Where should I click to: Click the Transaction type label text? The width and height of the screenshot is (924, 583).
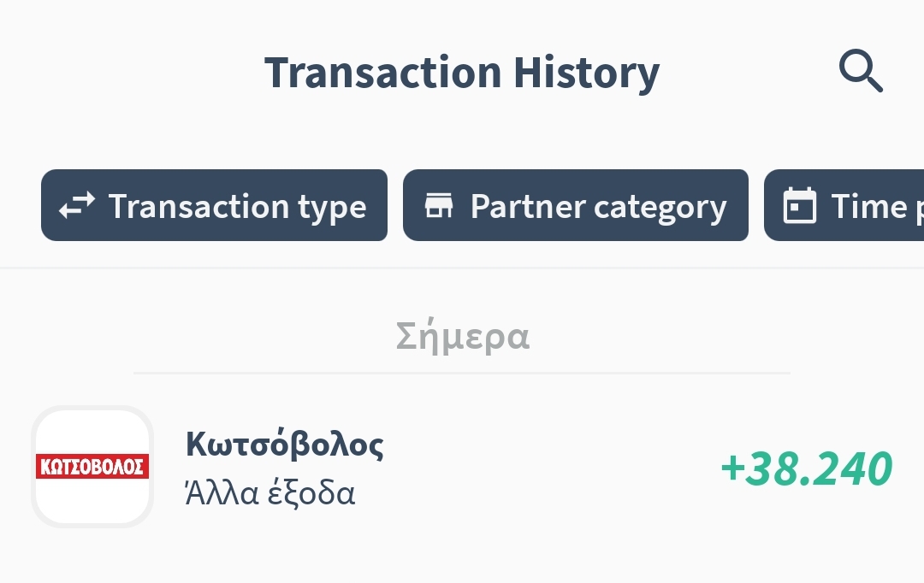coord(238,207)
